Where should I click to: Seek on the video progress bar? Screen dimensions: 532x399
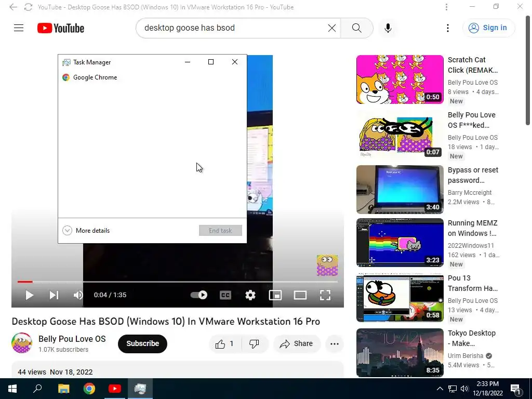(178, 282)
